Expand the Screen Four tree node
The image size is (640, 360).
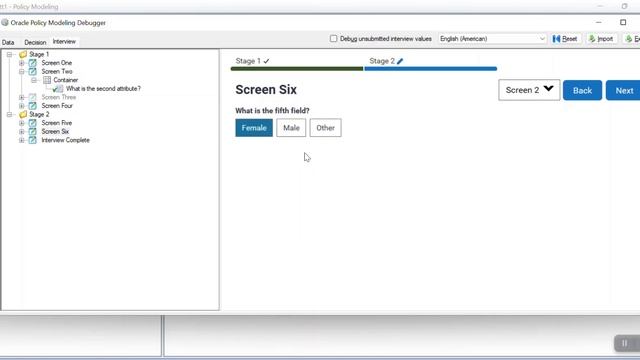point(22,106)
